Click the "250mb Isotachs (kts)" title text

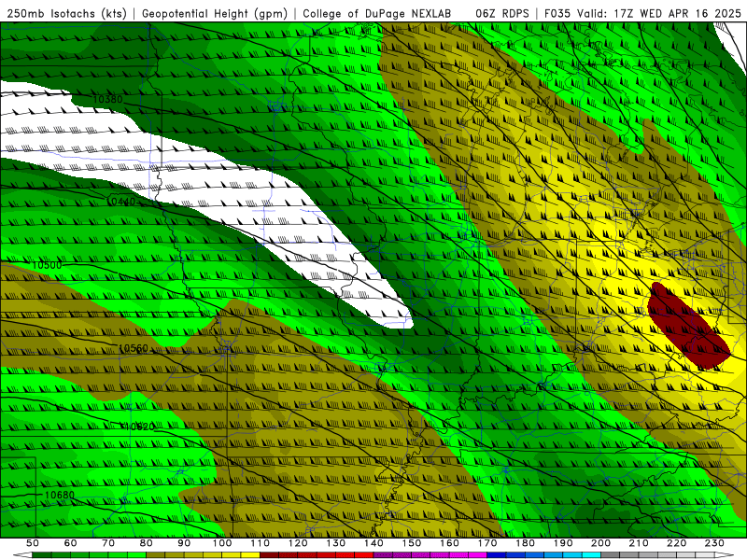66,14
